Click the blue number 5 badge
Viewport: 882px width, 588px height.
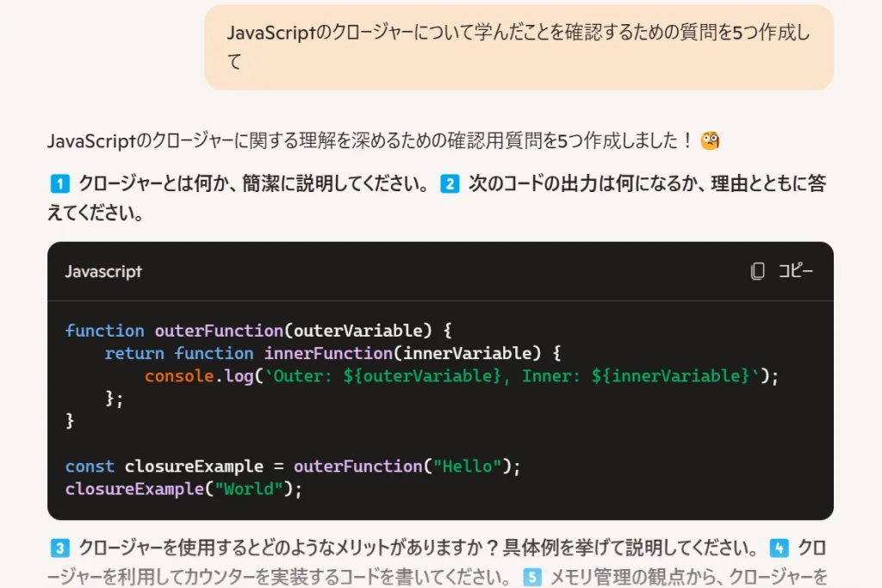click(532, 577)
